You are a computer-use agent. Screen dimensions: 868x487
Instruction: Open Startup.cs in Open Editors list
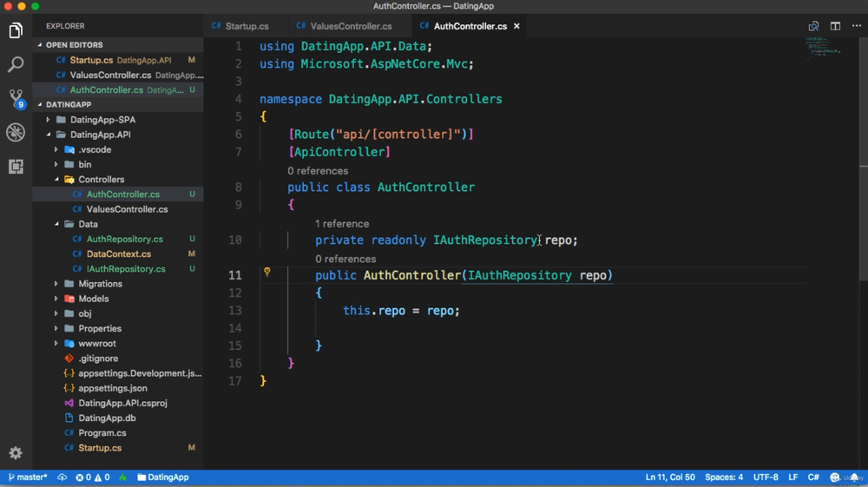[118, 60]
